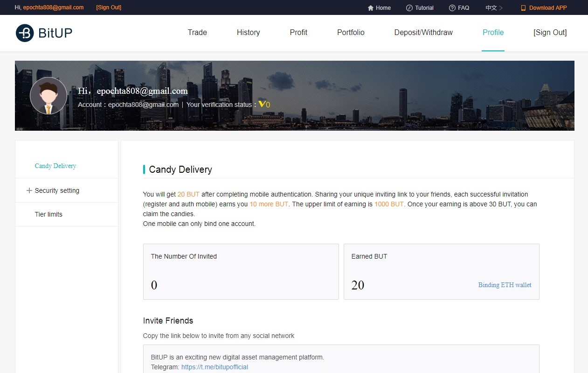Click 'One mobile can only bind one account'

199,224
